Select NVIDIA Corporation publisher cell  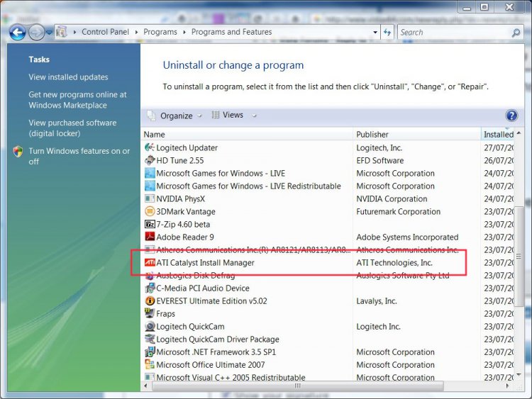point(392,198)
